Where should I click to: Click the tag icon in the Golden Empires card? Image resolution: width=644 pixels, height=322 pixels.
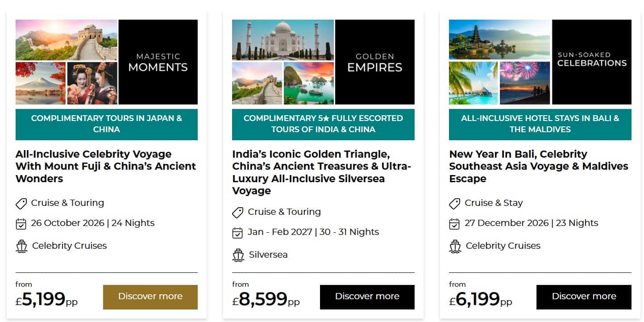click(x=238, y=213)
